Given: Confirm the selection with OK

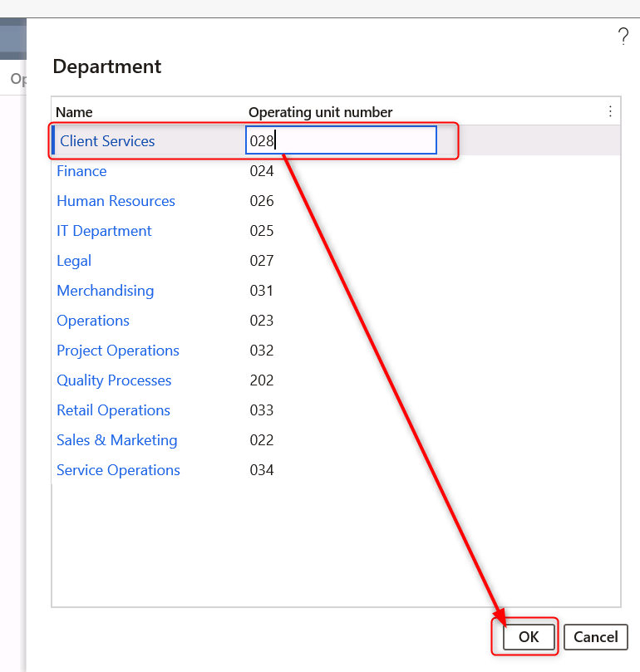Looking at the screenshot, I should pyautogui.click(x=529, y=637).
